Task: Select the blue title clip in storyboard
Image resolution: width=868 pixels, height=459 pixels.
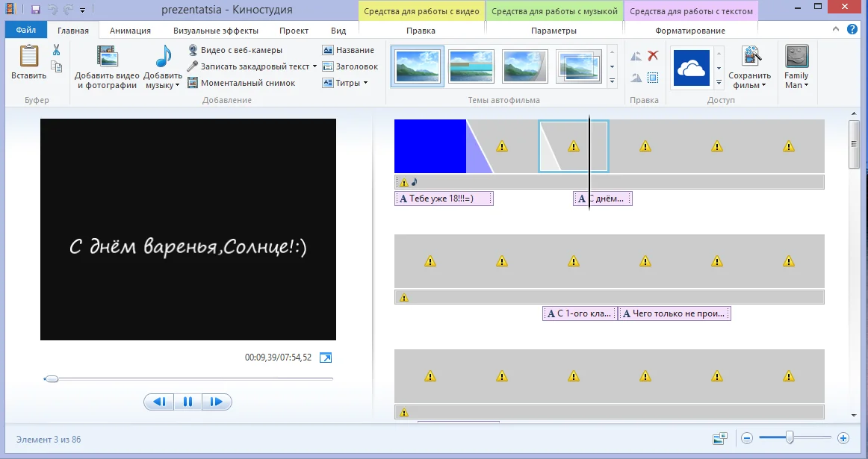Action: (430, 146)
